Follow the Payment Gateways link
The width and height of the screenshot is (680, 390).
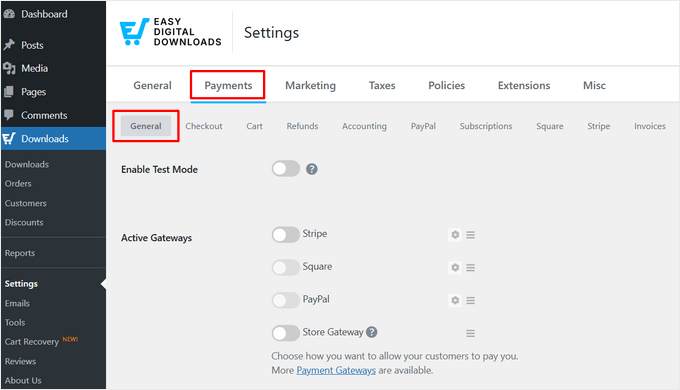pyautogui.click(x=336, y=370)
